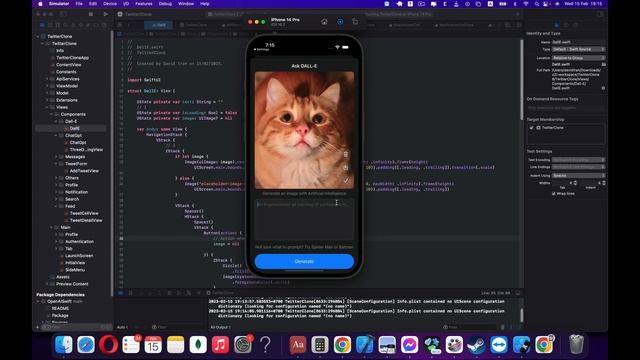Select SideMenu file in navigator
The image size is (640, 360).
tap(75, 270)
